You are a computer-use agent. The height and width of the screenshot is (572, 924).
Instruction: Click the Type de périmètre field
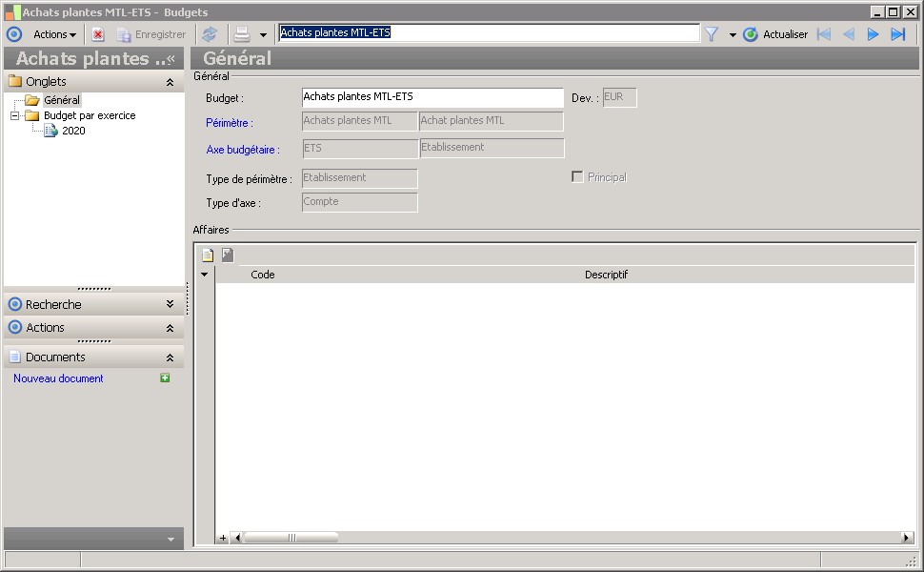(x=359, y=178)
